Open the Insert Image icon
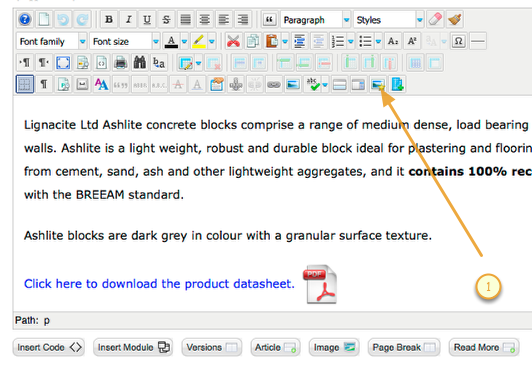The height and width of the screenshot is (368, 532). (x=293, y=84)
